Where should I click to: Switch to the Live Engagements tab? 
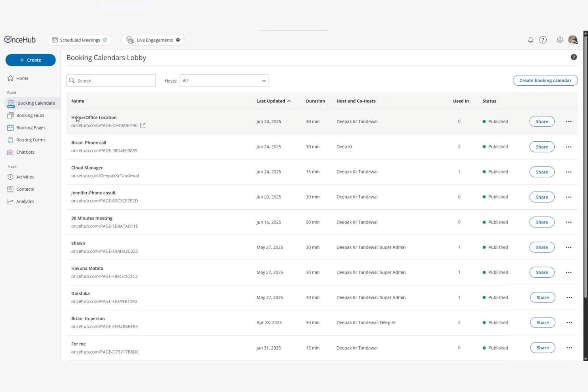153,40
